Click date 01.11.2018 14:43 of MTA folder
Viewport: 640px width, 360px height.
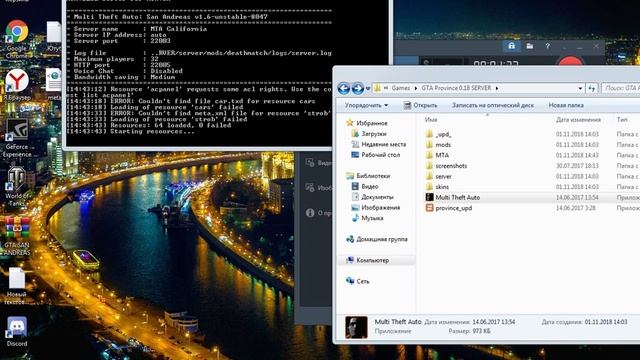(577, 156)
